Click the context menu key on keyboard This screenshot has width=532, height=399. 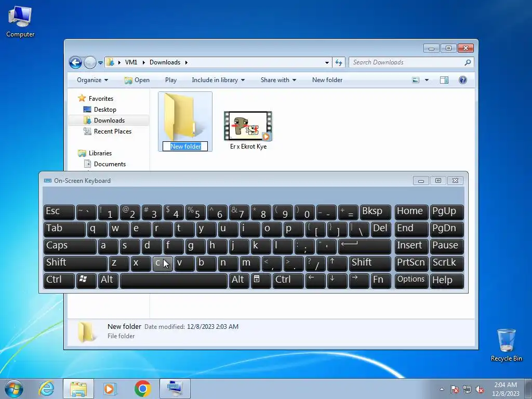click(x=261, y=281)
